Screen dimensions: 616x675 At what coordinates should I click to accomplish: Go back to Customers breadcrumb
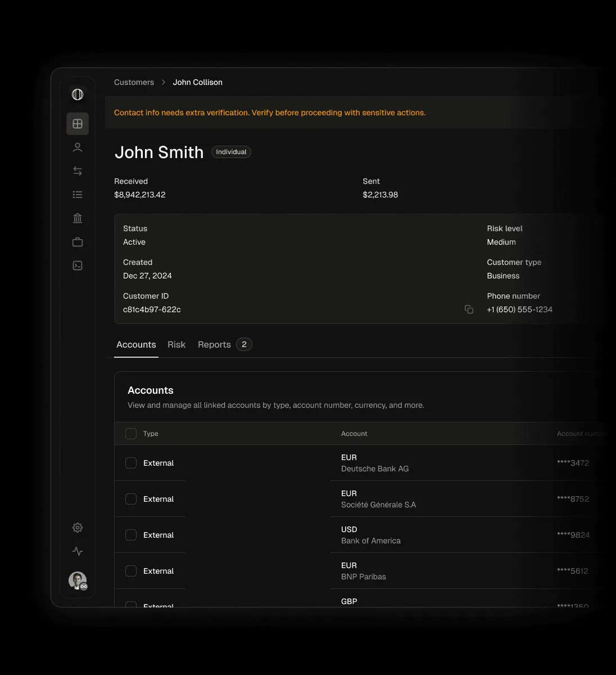[x=134, y=82]
